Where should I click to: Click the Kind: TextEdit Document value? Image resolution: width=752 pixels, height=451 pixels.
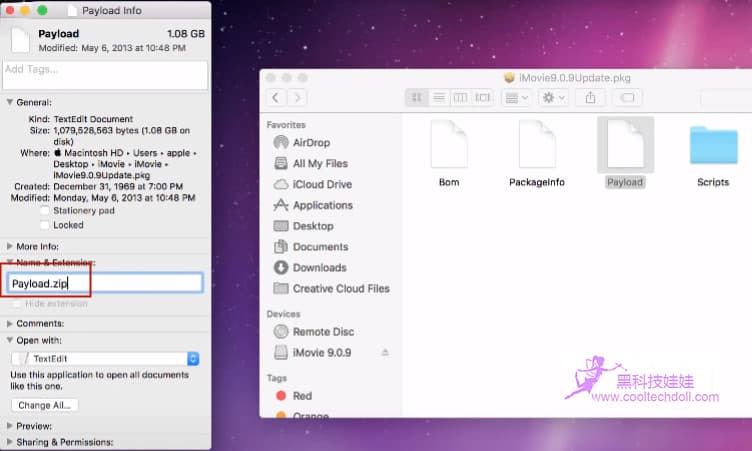point(93,119)
